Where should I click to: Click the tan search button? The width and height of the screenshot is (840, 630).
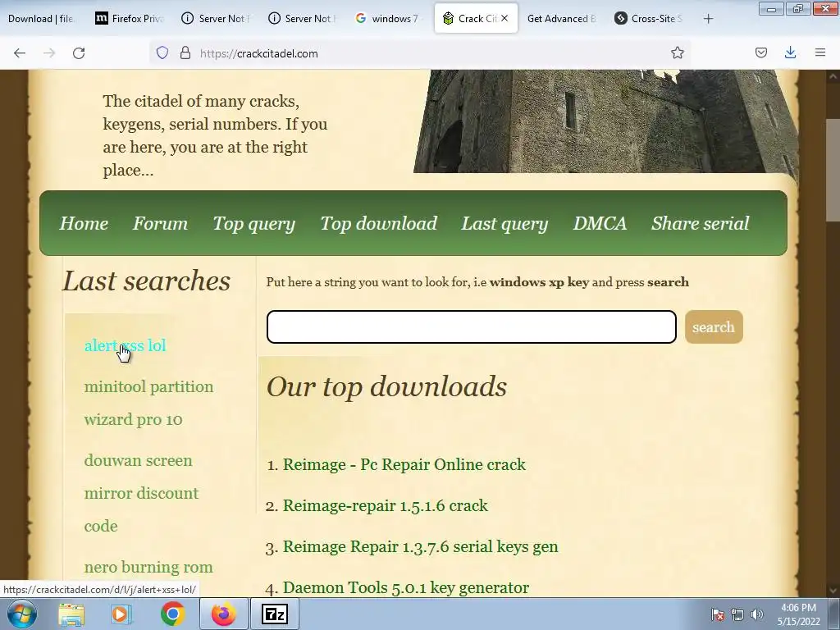point(714,326)
